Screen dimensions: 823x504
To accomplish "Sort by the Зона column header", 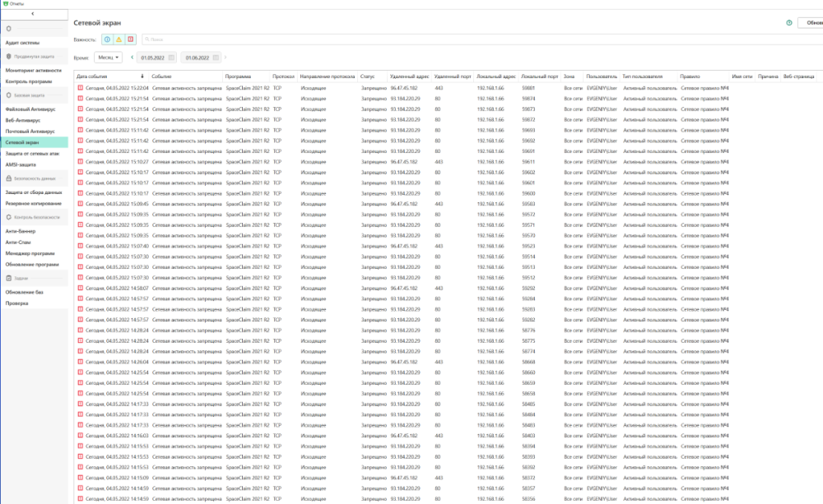I will click(x=569, y=76).
